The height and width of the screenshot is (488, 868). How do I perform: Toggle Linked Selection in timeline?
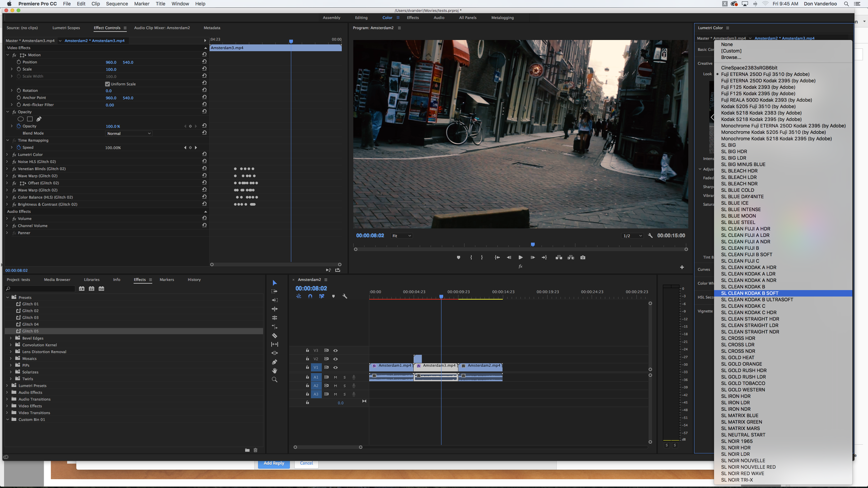point(321,296)
